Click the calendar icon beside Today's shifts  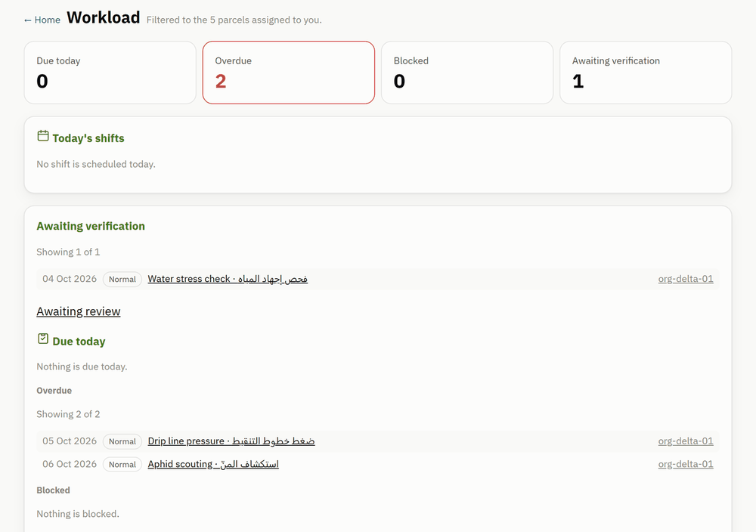(43, 136)
